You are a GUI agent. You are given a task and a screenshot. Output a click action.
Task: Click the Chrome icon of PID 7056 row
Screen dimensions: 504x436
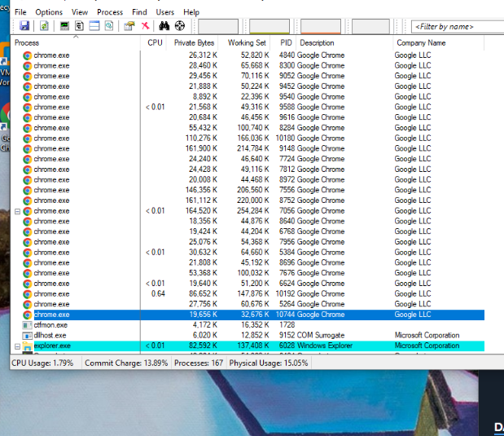pos(28,211)
